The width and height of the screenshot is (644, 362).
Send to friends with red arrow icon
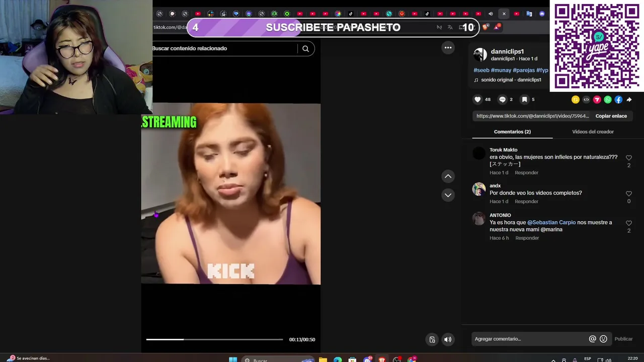coord(597,100)
